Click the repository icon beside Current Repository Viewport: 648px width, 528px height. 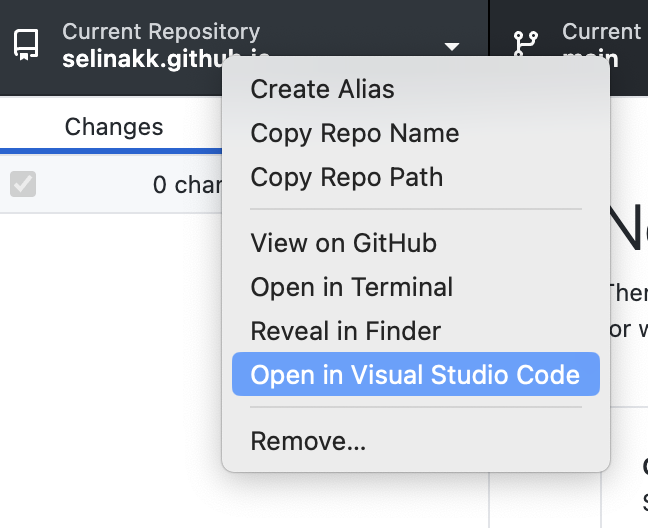tap(27, 44)
